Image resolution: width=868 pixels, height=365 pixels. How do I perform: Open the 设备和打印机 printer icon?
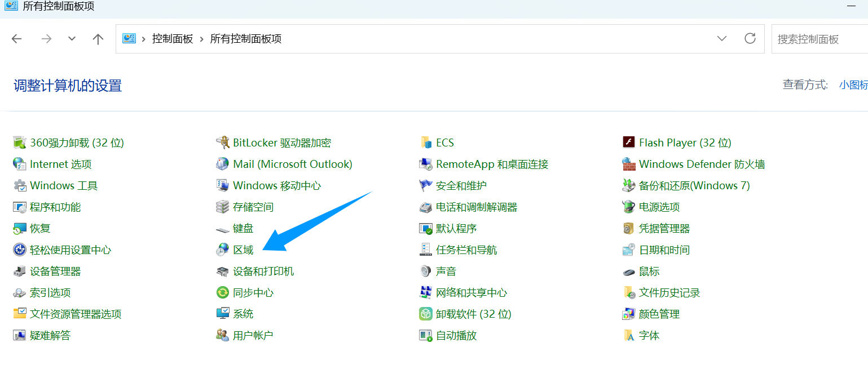223,271
